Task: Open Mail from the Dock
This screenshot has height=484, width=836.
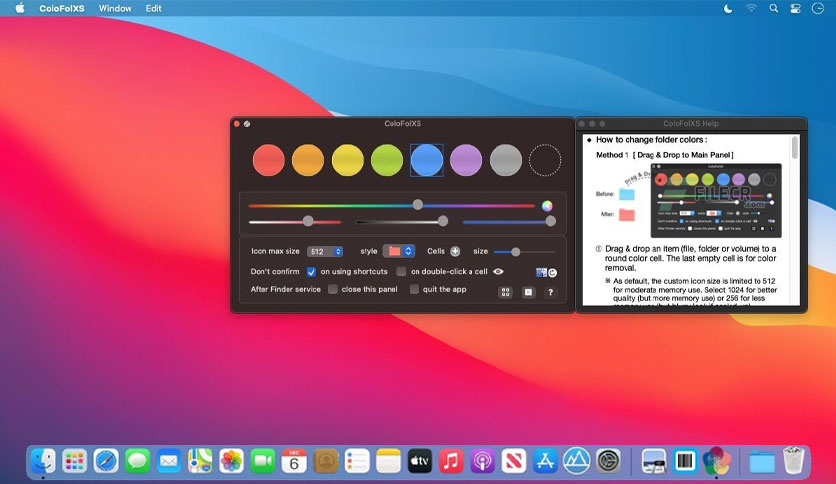Action: pos(169,461)
